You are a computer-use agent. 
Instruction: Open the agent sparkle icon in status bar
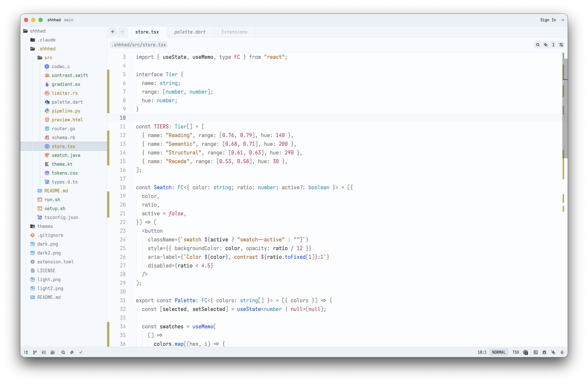[x=553, y=352]
